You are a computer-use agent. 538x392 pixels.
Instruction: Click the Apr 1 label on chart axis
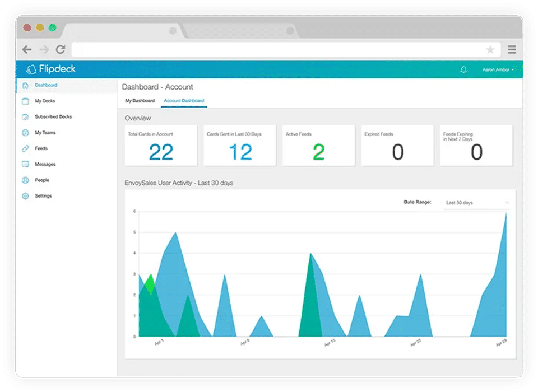[x=159, y=342]
